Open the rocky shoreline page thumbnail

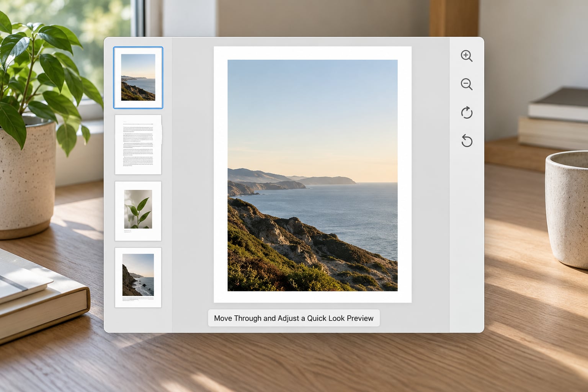point(138,278)
